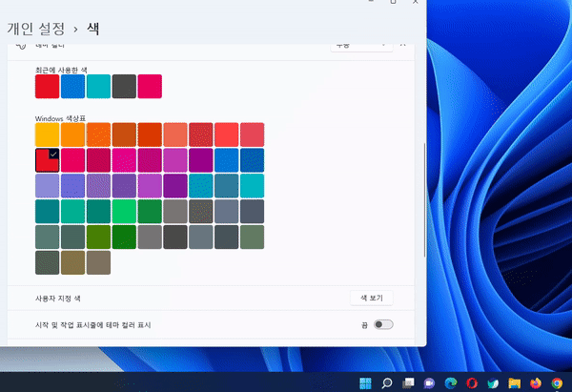Image resolution: width=572 pixels, height=392 pixels.
Task: Click the 색 page title
Action: (x=93, y=29)
